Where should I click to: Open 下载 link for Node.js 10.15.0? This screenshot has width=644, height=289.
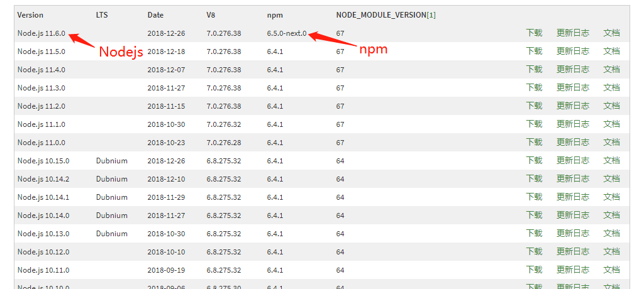click(534, 160)
